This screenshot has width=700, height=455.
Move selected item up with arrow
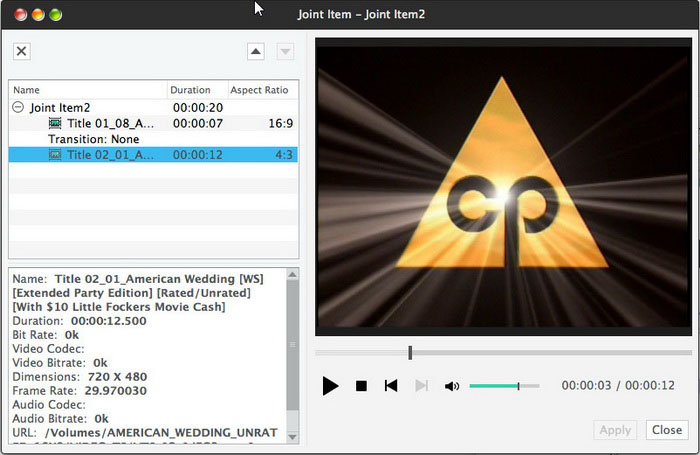[x=255, y=52]
